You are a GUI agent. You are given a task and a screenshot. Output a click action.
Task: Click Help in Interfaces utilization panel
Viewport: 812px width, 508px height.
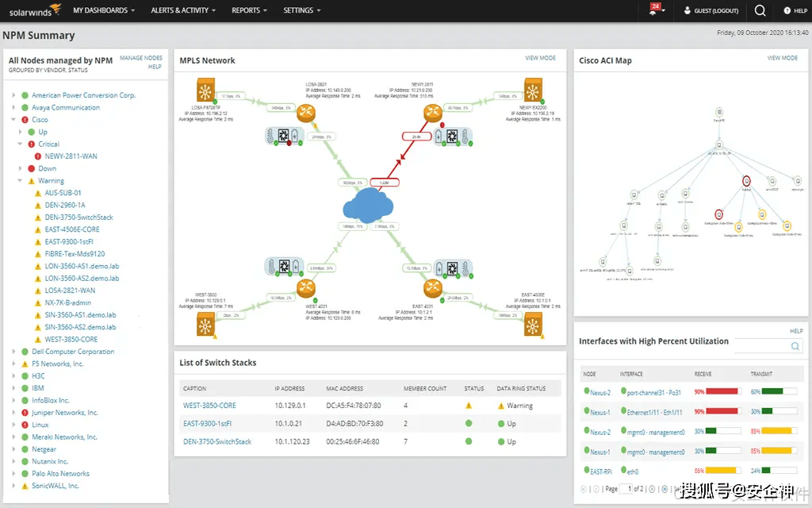pos(796,331)
